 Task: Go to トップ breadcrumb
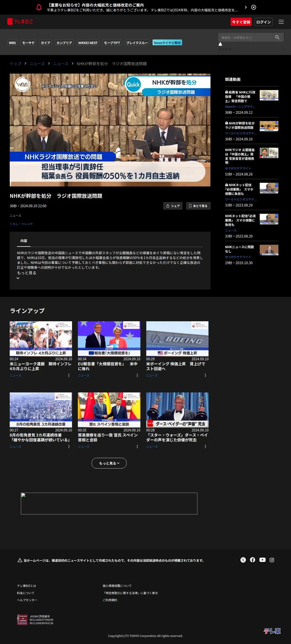[16, 64]
